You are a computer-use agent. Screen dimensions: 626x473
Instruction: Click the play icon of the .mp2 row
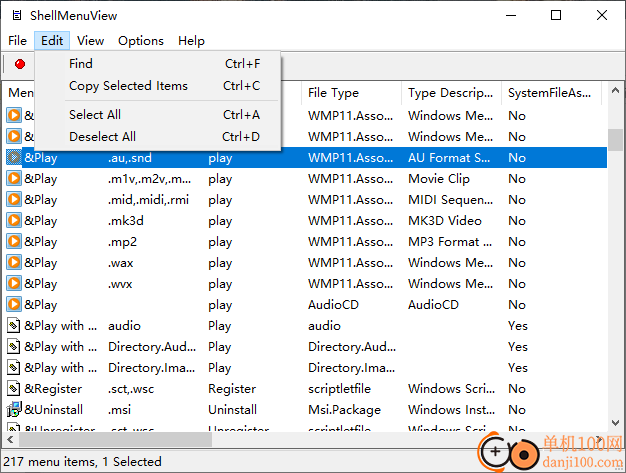[14, 241]
